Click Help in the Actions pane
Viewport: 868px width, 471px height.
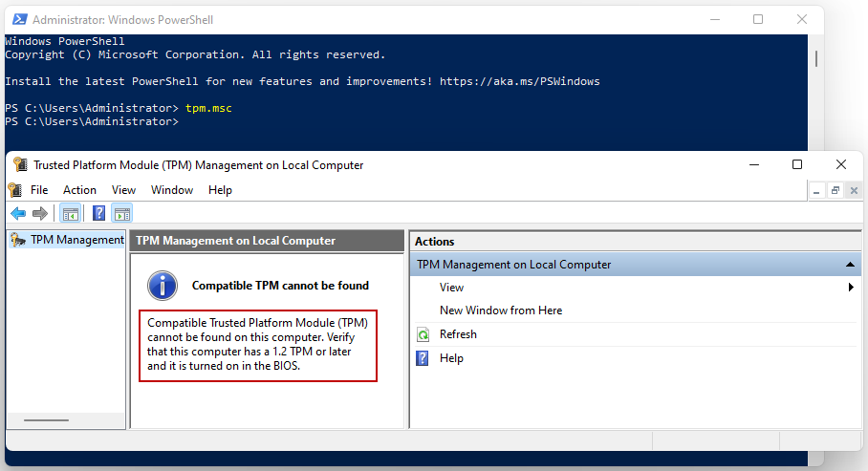pyautogui.click(x=451, y=358)
